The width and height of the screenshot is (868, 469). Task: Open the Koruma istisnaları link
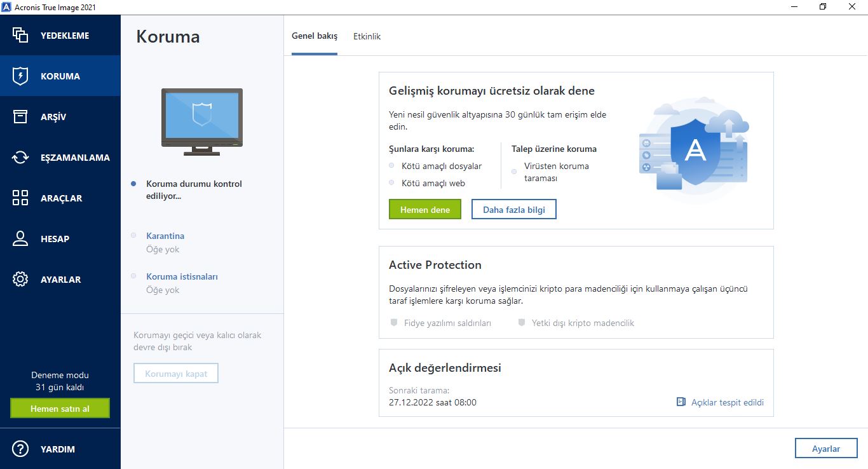point(182,276)
